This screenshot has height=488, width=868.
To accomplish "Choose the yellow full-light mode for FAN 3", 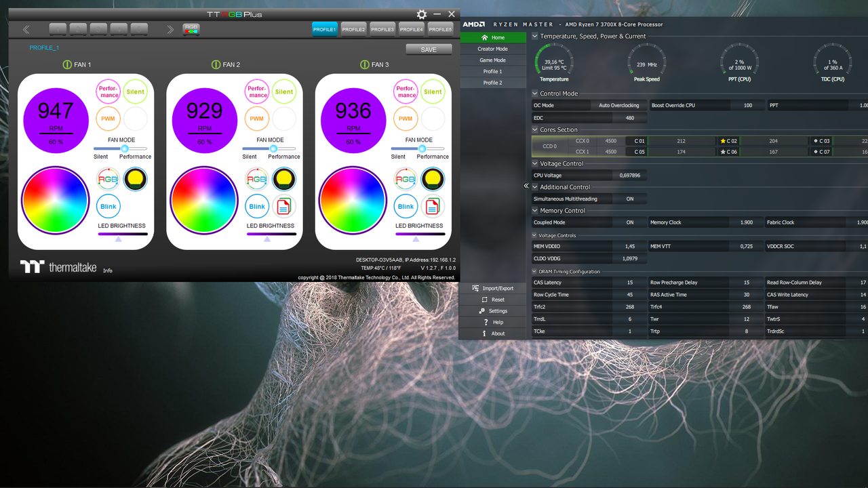I will tap(433, 179).
